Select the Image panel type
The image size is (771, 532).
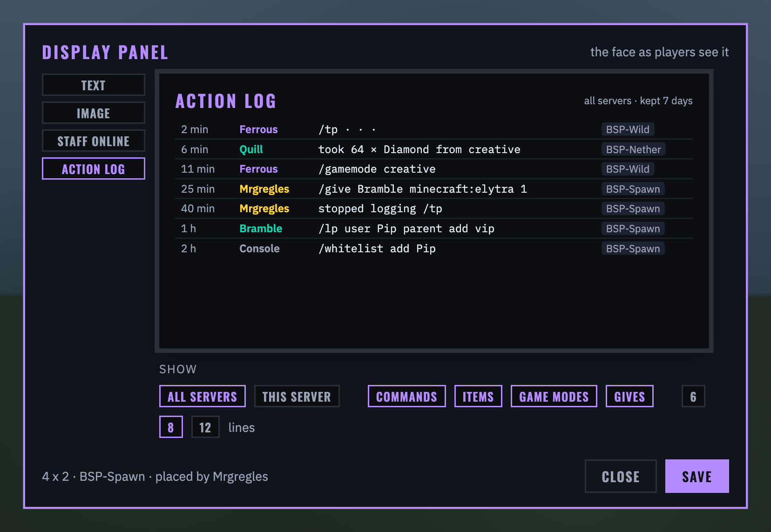click(x=93, y=113)
